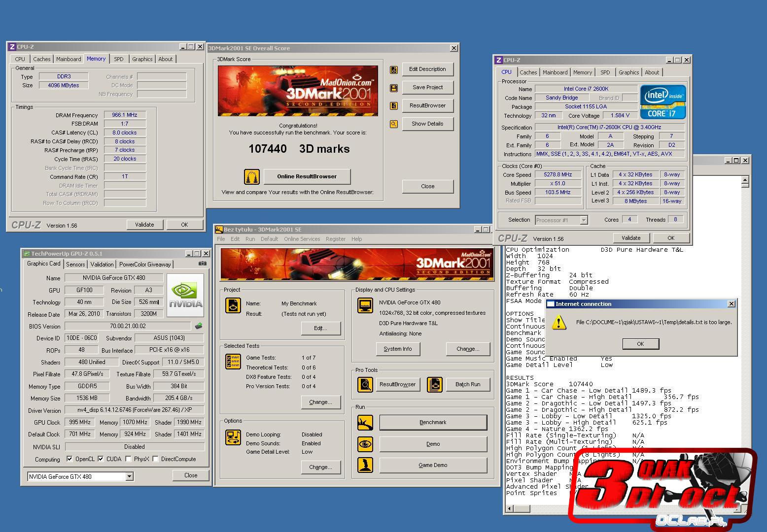Click the System Info button
The height and width of the screenshot is (532, 767).
pyautogui.click(x=397, y=349)
